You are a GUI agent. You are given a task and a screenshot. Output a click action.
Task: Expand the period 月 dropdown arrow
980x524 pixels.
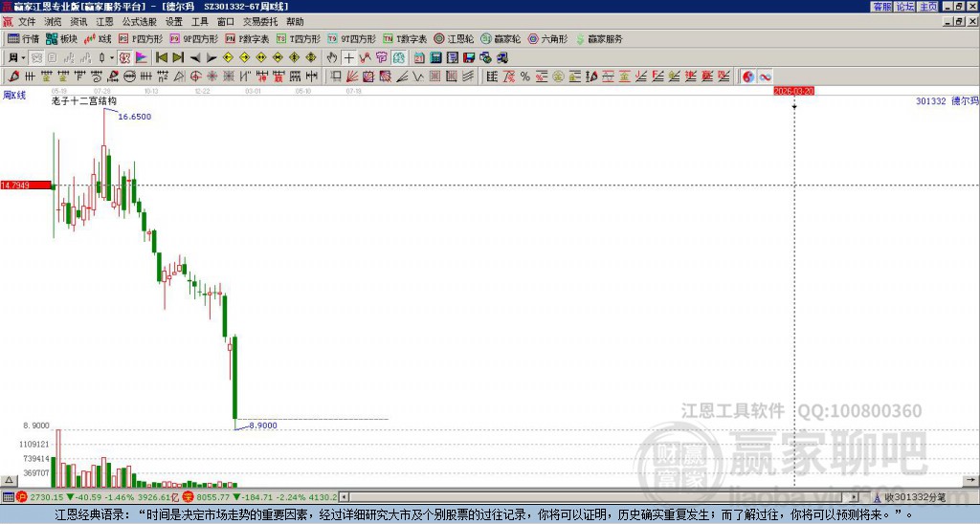coord(23,58)
